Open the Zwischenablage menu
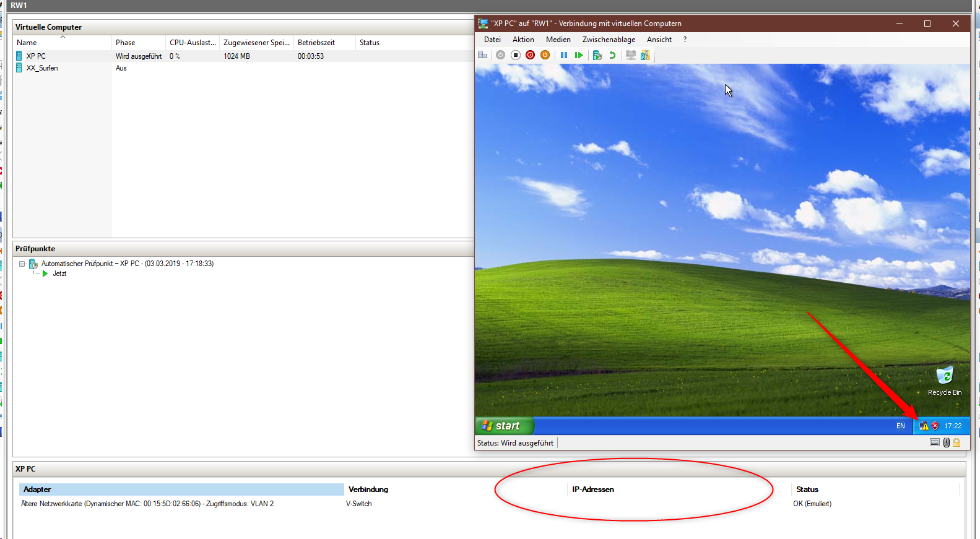This screenshot has height=539, width=980. point(609,40)
